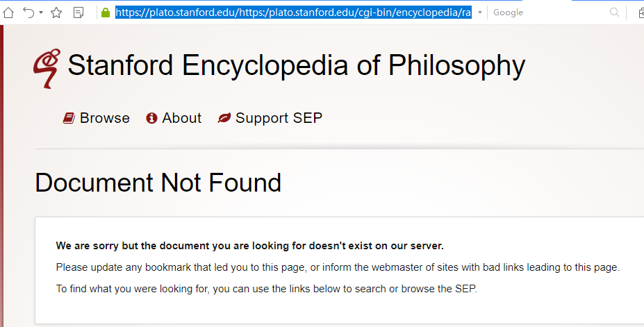Click the undo/back arrow icon
644x327 pixels.
[28, 12]
